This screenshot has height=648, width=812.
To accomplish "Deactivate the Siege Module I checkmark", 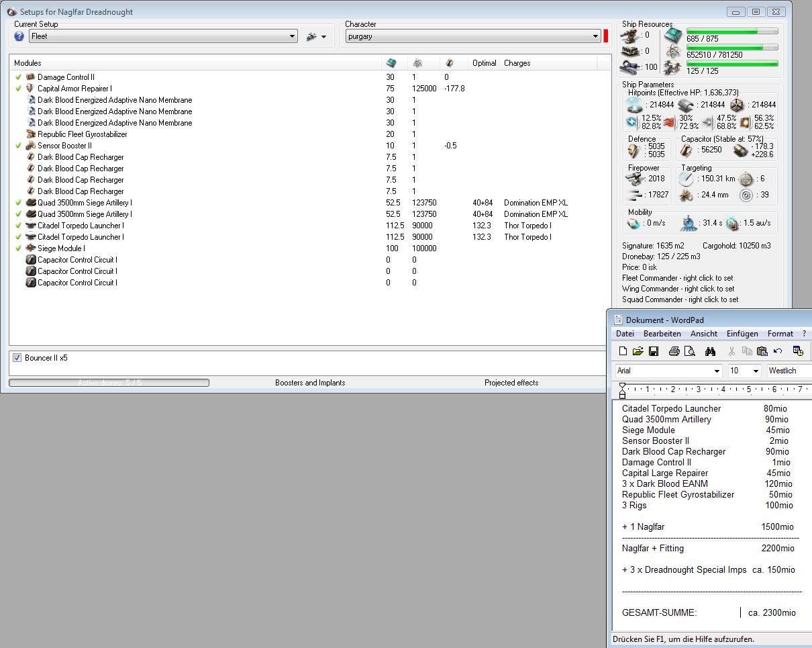I will click(x=18, y=248).
